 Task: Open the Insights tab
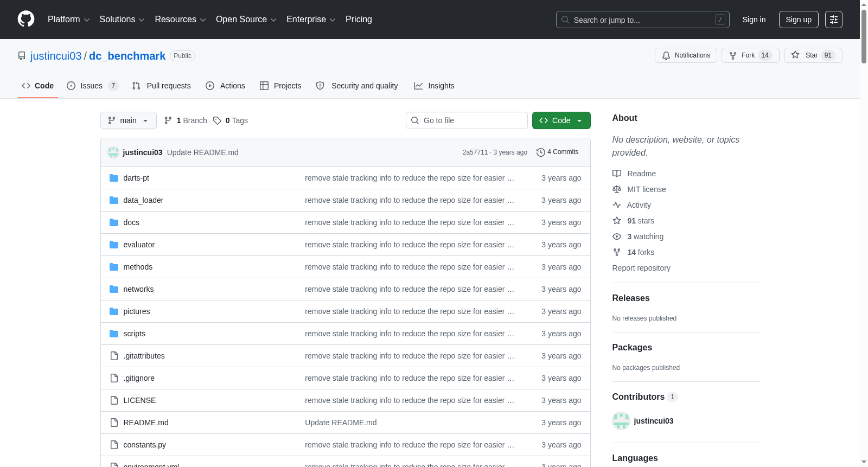click(434, 86)
